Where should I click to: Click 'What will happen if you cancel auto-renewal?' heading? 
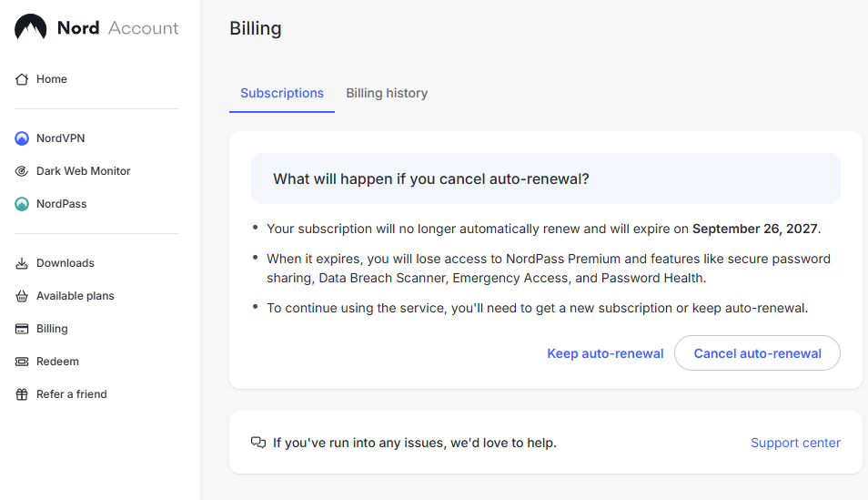(430, 179)
